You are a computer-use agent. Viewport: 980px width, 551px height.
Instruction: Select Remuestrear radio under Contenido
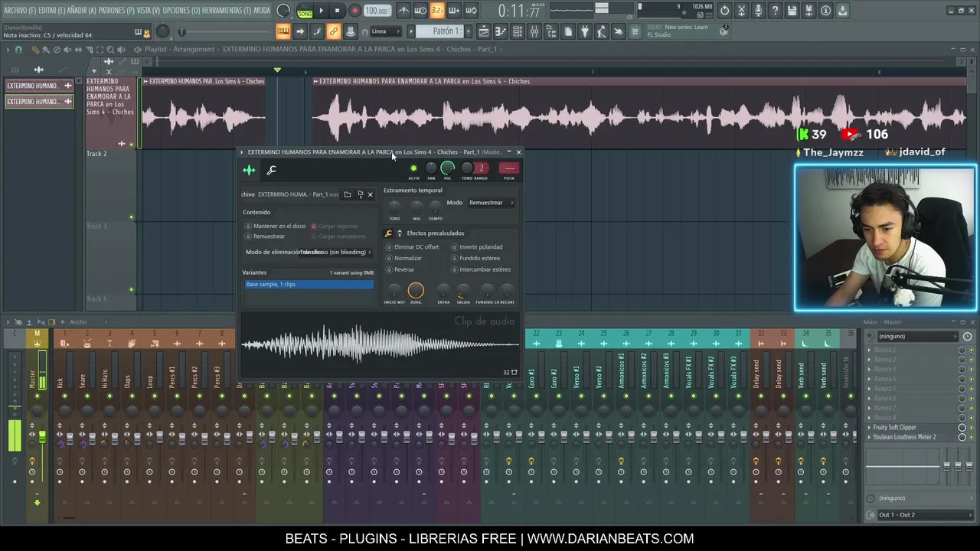point(265,236)
